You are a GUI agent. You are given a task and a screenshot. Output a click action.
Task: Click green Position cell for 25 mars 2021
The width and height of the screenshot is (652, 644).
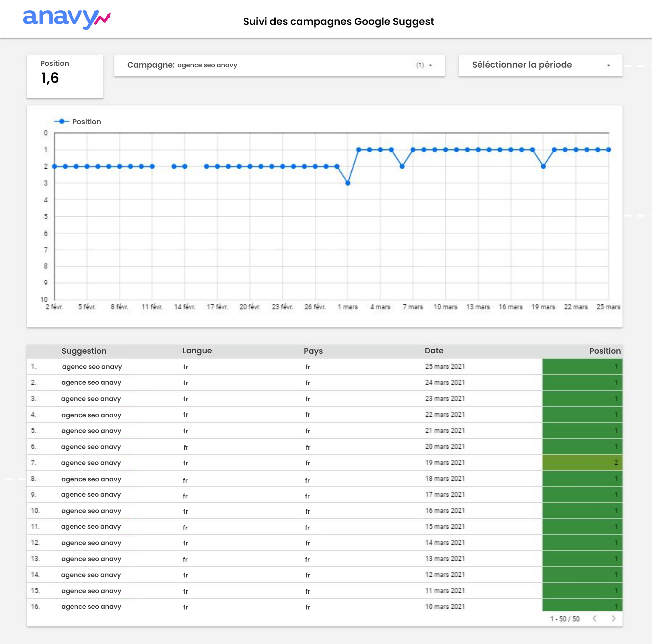[582, 366]
